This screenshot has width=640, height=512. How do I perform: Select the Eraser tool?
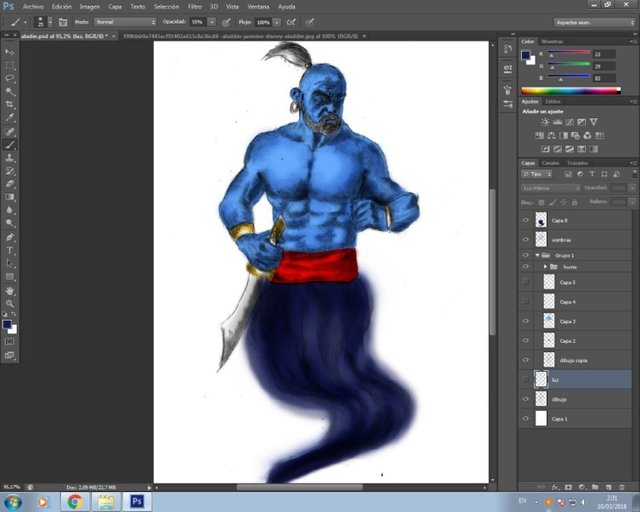click(9, 184)
